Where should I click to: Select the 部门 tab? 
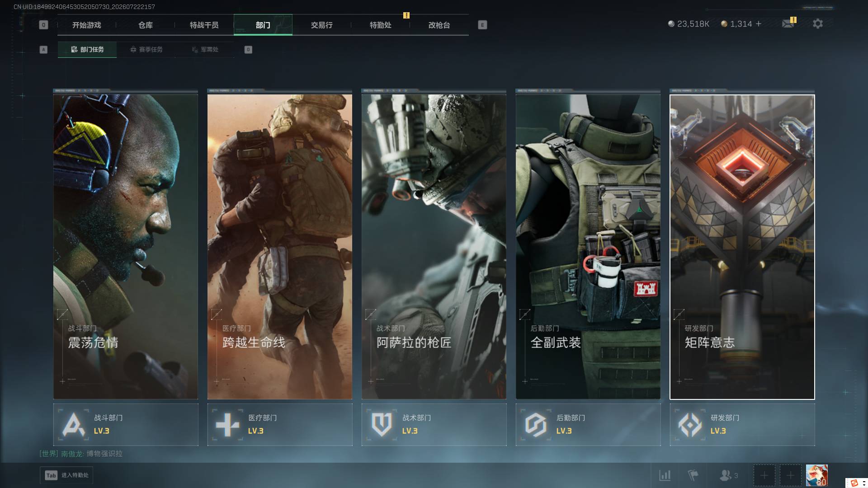point(263,25)
